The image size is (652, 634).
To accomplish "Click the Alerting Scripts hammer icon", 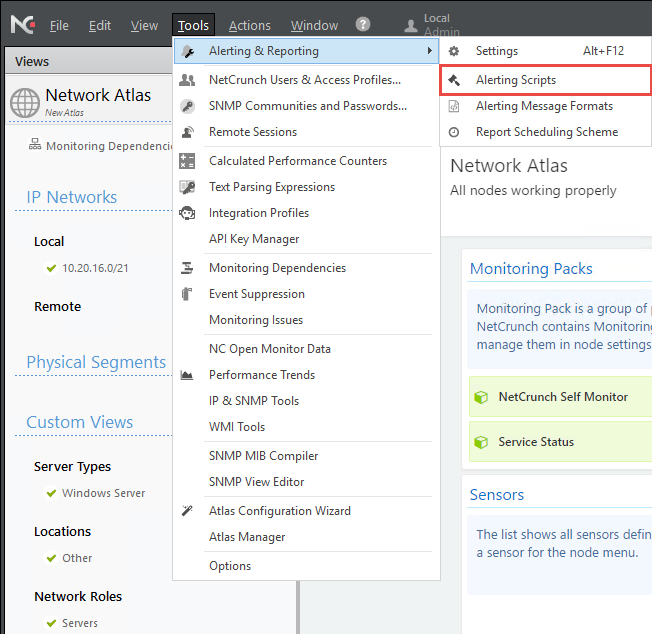I will [x=454, y=80].
